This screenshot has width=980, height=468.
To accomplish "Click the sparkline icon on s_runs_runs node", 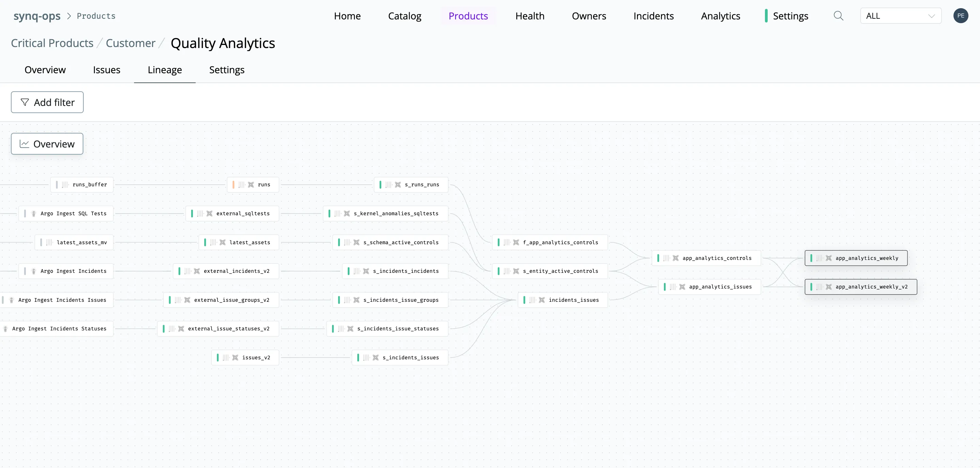I will [x=389, y=184].
